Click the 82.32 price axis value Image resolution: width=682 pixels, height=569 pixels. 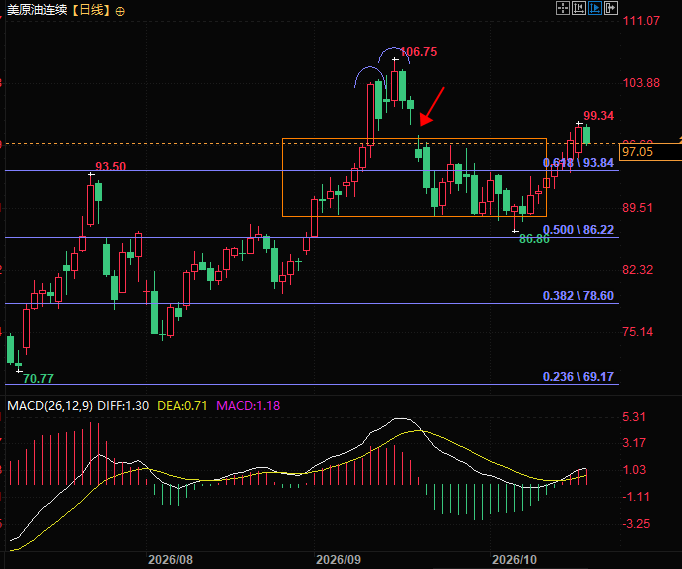(x=638, y=270)
